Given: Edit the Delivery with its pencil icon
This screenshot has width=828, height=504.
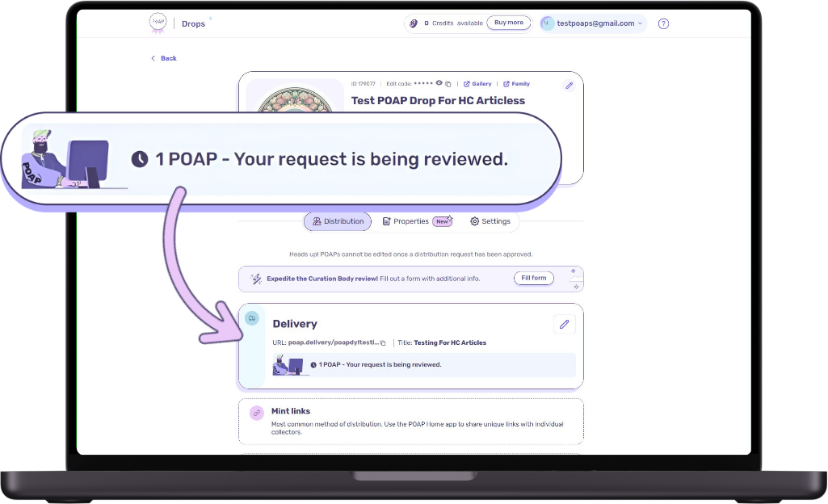Looking at the screenshot, I should coord(565,324).
